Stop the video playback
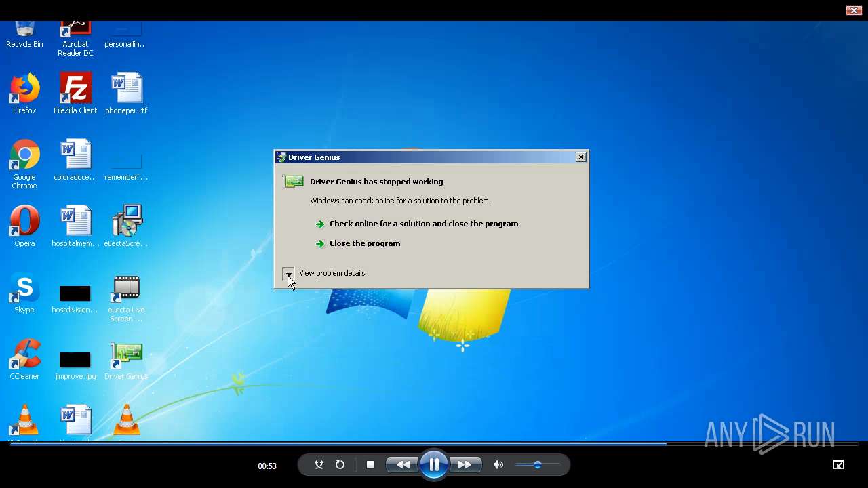 click(x=370, y=465)
